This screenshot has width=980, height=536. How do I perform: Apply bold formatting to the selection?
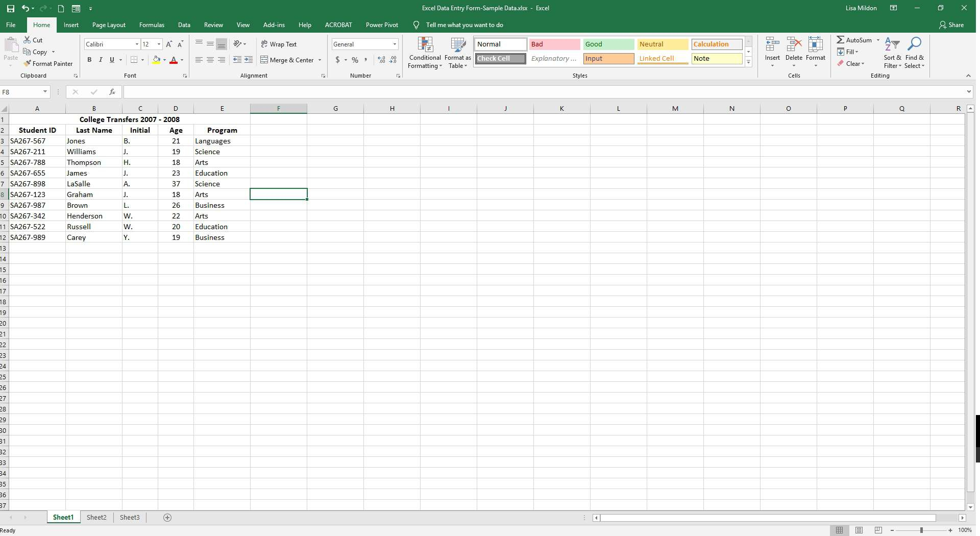click(89, 60)
